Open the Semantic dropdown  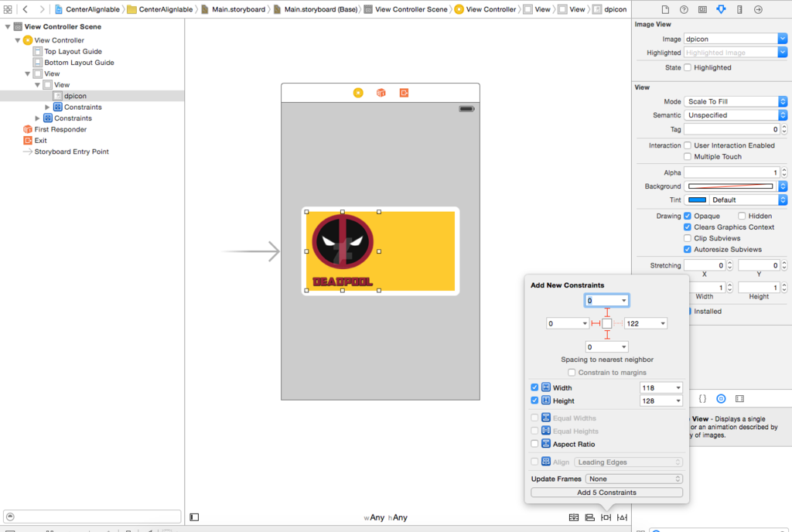point(736,115)
